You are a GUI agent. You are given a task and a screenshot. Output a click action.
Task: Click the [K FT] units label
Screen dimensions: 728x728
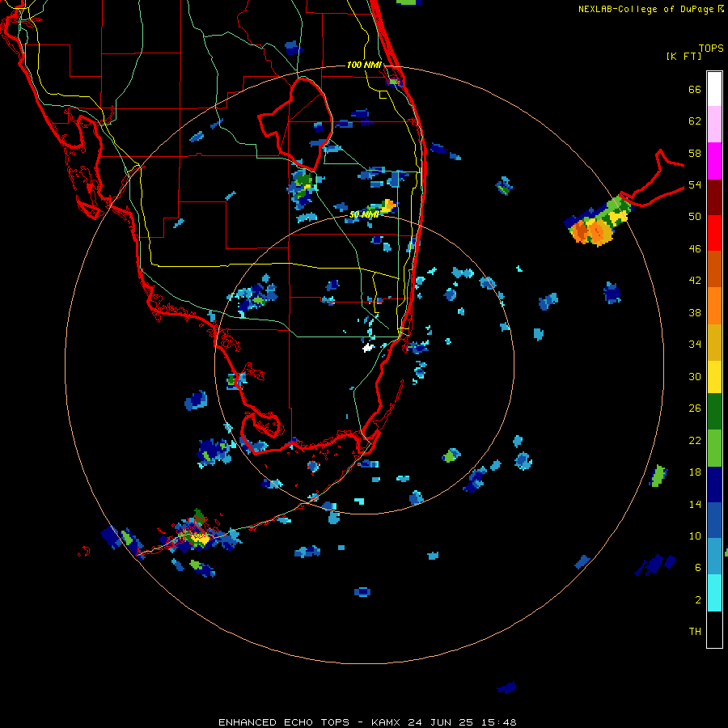684,56
